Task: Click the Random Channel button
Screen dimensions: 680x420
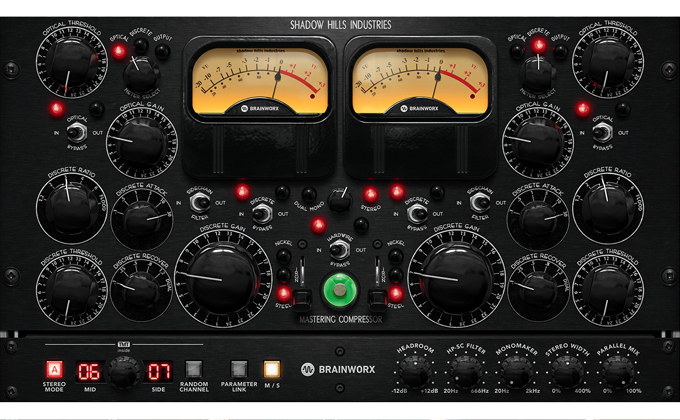Action: [x=194, y=369]
